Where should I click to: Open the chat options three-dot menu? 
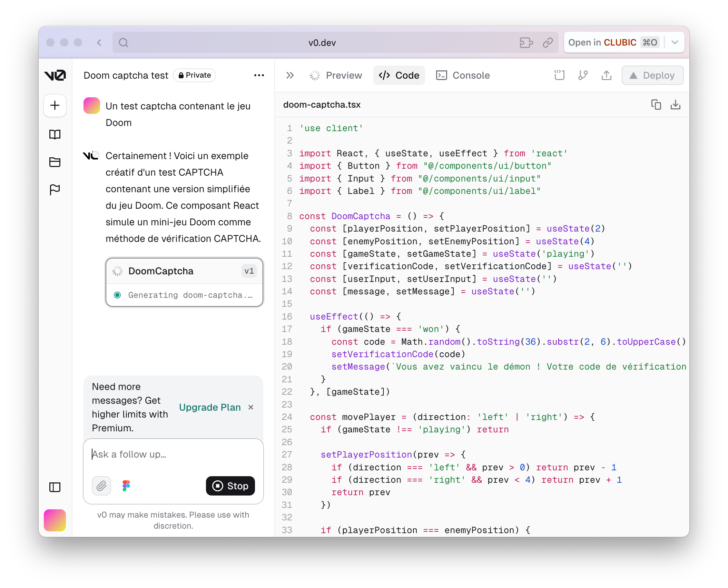click(x=259, y=75)
